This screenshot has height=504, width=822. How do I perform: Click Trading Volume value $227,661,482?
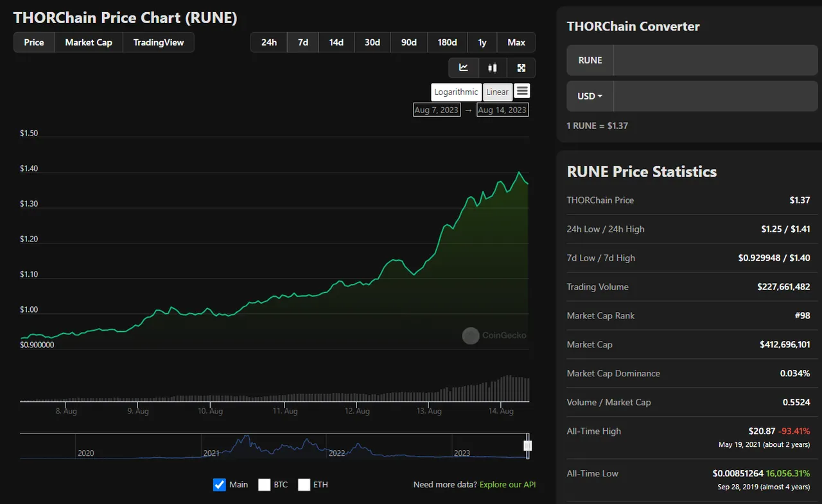(x=783, y=287)
